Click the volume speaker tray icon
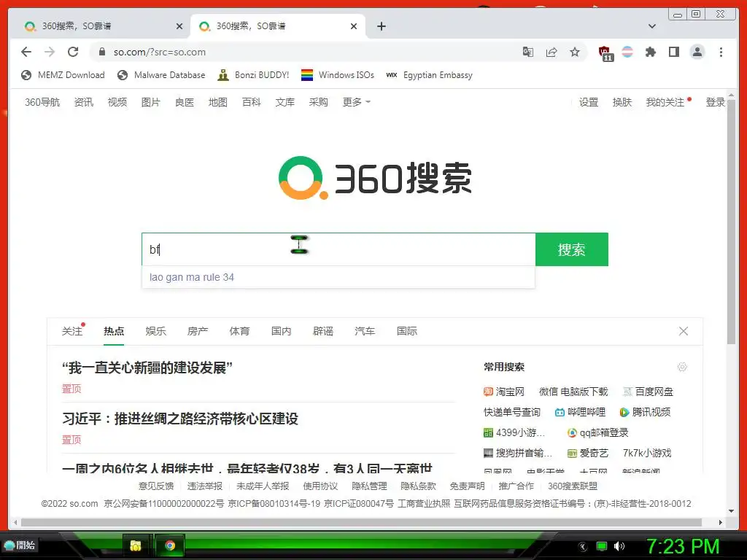Image resolution: width=747 pixels, height=560 pixels. pyautogui.click(x=619, y=546)
